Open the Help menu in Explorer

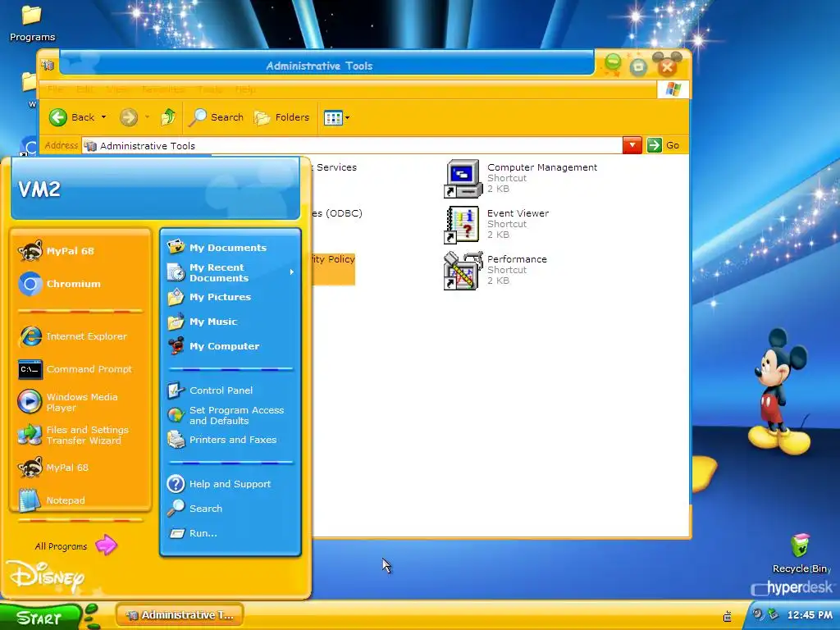click(245, 89)
